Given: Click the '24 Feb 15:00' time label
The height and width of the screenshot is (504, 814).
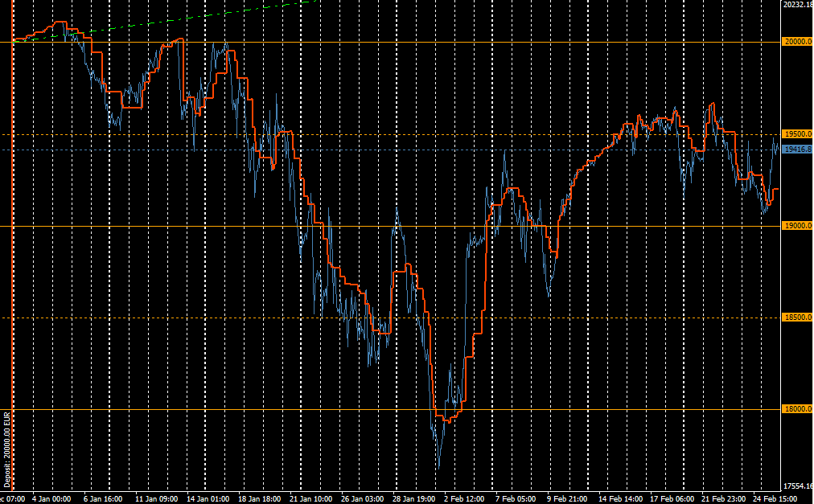Looking at the screenshot, I should pos(775,499).
